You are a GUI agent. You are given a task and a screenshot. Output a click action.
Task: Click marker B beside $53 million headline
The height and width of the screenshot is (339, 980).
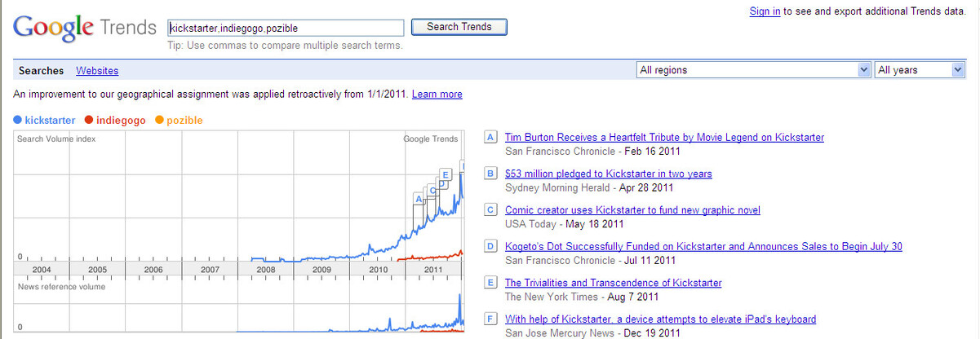click(490, 174)
